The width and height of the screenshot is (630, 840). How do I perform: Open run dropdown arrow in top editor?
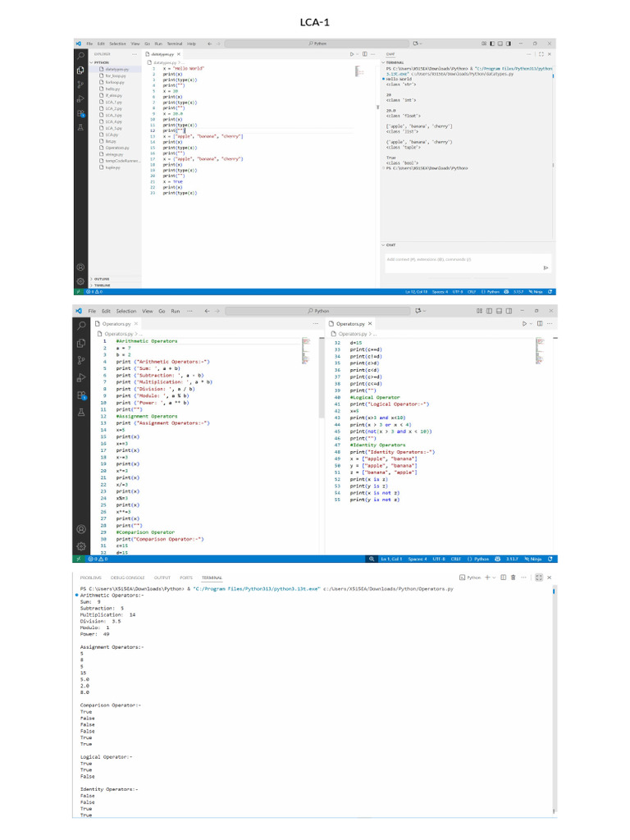pyautogui.click(x=358, y=54)
